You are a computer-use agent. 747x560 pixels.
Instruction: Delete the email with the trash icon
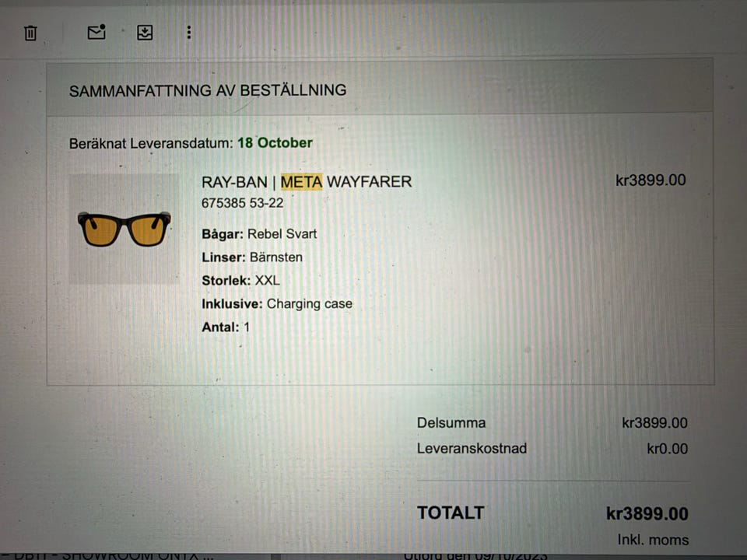coord(30,33)
